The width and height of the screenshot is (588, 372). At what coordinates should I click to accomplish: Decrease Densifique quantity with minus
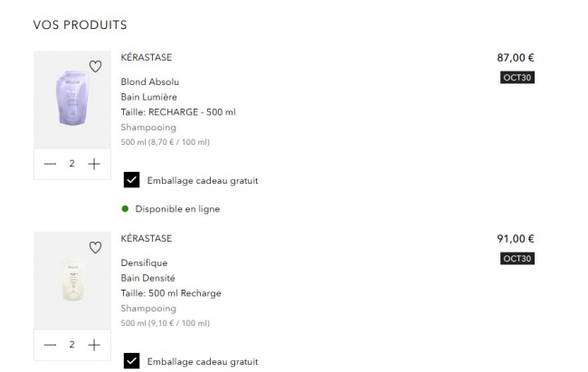click(x=50, y=345)
